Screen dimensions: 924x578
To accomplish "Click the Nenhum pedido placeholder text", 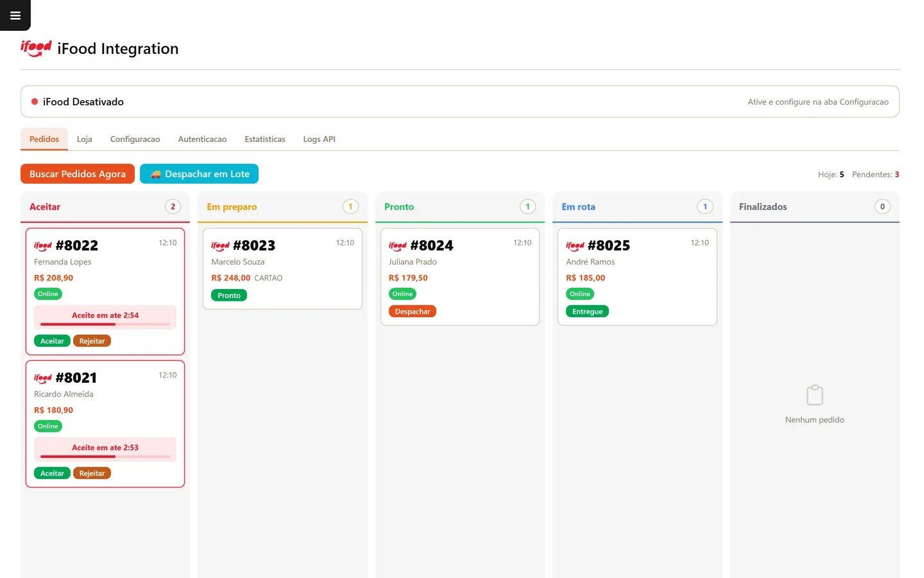I will point(815,420).
